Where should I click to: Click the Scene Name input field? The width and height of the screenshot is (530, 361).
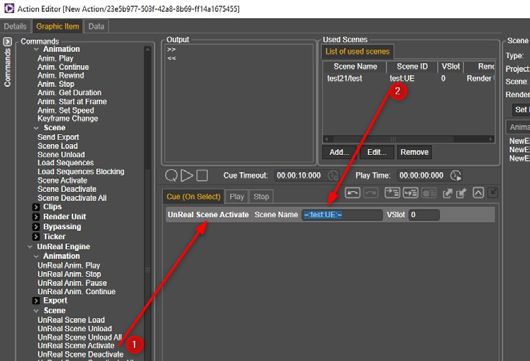342,215
